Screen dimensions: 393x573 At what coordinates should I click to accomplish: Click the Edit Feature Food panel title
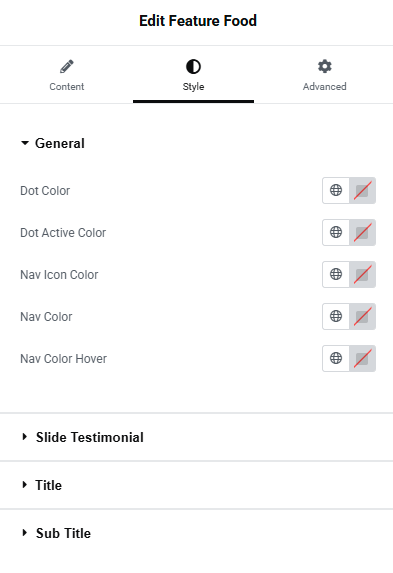point(198,21)
